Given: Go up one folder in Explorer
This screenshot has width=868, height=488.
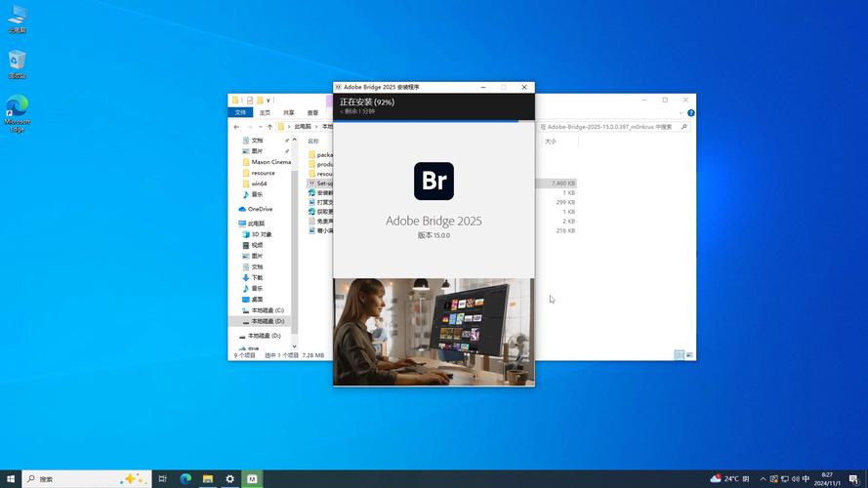Looking at the screenshot, I should click(x=269, y=127).
